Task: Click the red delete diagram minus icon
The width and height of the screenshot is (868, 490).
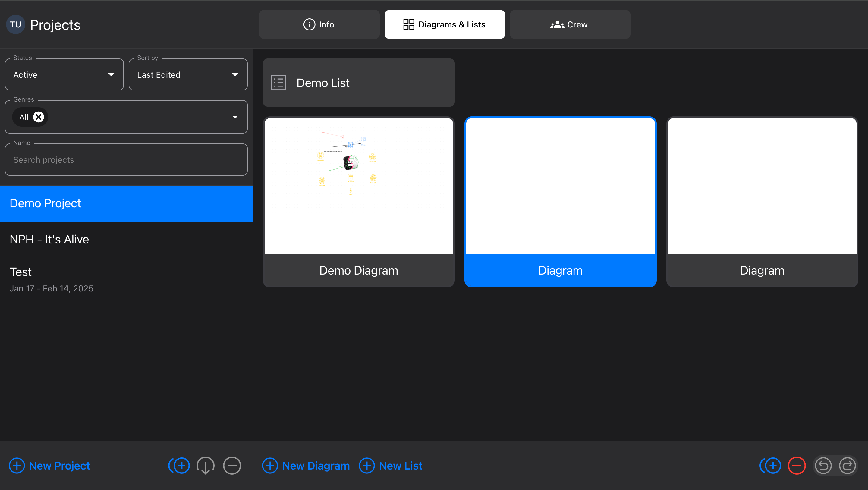Action: pyautogui.click(x=797, y=466)
